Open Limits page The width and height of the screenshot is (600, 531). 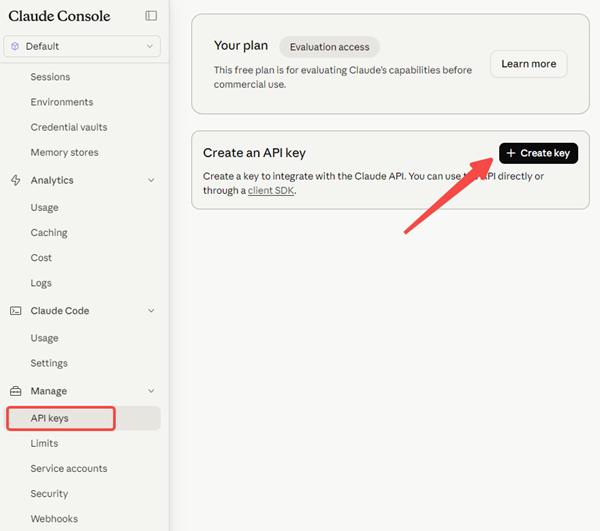(x=44, y=443)
